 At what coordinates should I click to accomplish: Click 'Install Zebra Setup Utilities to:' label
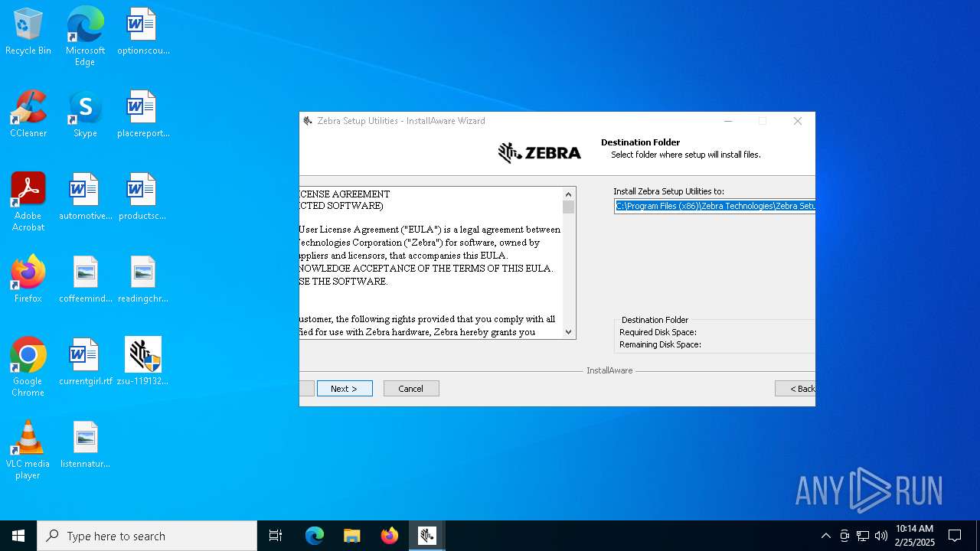coord(668,191)
